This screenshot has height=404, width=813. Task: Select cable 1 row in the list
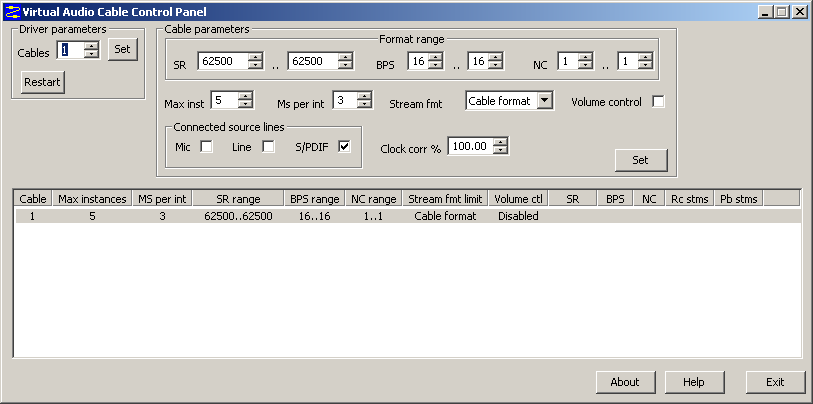point(408,216)
